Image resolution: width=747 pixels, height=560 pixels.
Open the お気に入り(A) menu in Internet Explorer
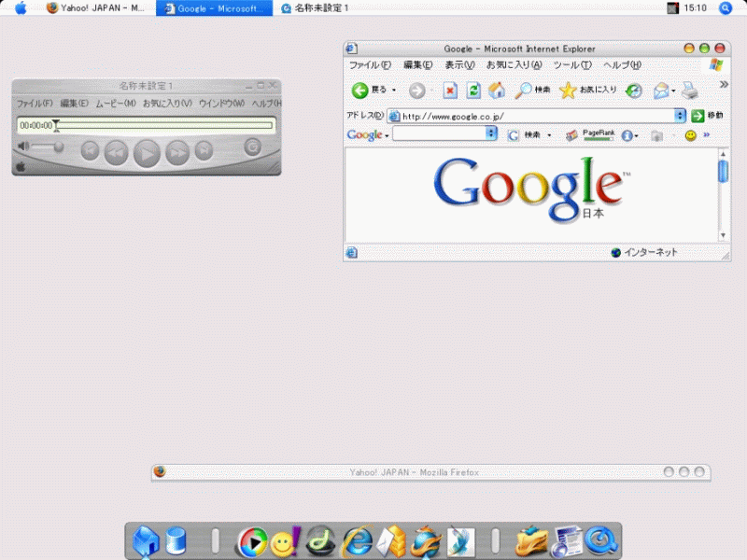(x=514, y=65)
